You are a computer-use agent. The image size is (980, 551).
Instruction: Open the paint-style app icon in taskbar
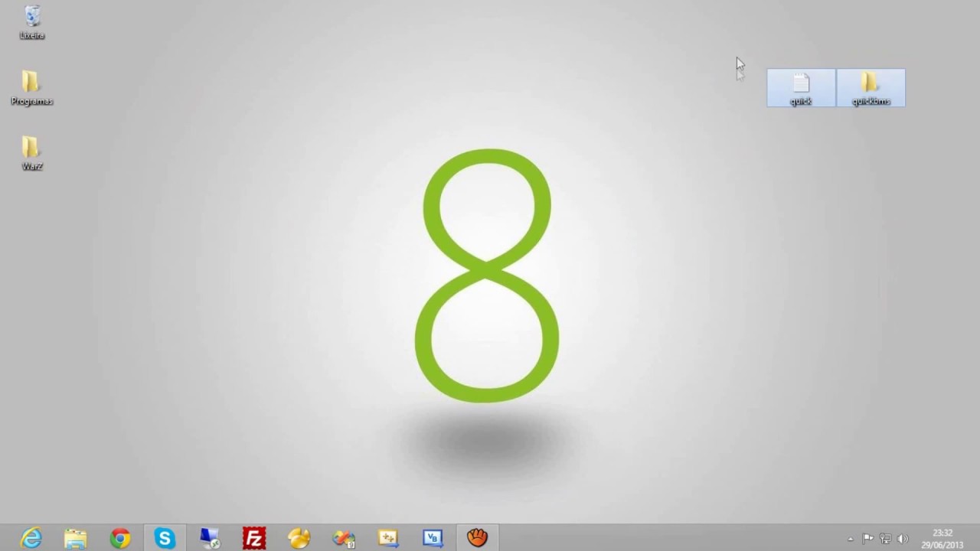click(x=344, y=538)
